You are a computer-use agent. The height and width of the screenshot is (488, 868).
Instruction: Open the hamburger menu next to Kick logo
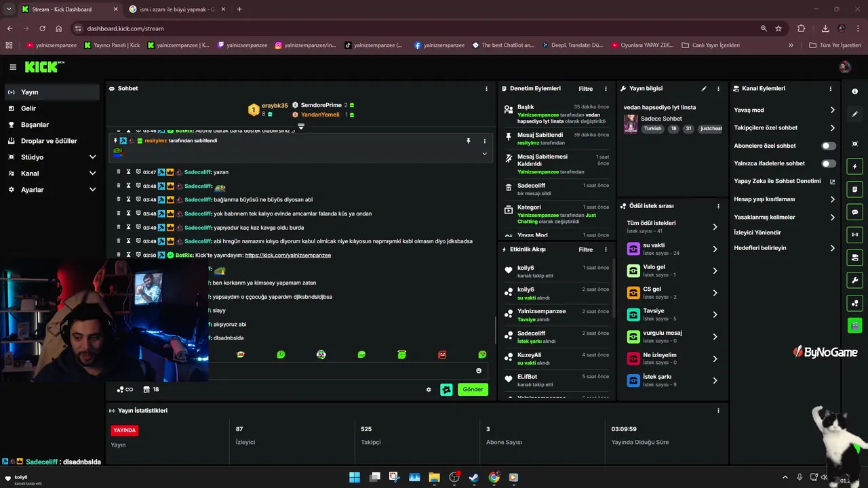[x=13, y=67]
